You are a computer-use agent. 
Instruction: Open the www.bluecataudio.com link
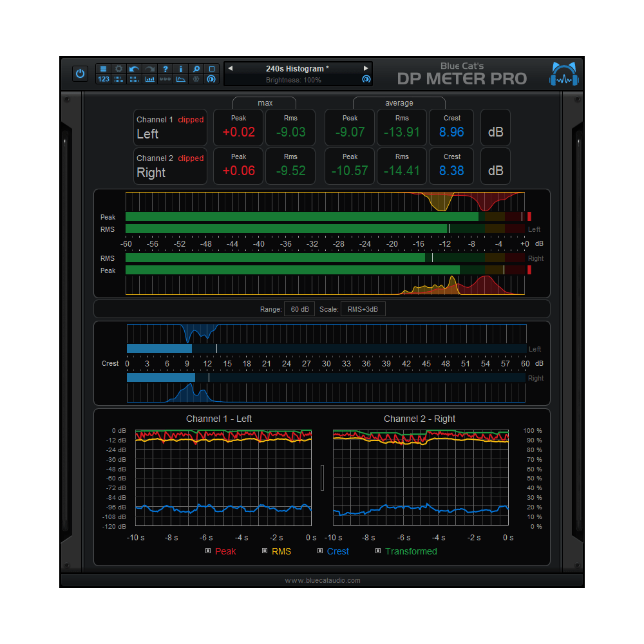[x=322, y=579]
